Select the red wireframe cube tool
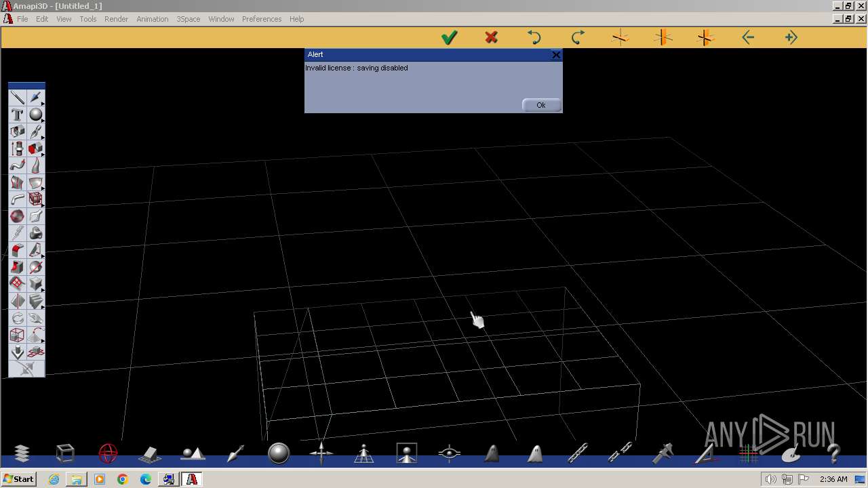Screen dimensions: 868x488 [x=35, y=199]
